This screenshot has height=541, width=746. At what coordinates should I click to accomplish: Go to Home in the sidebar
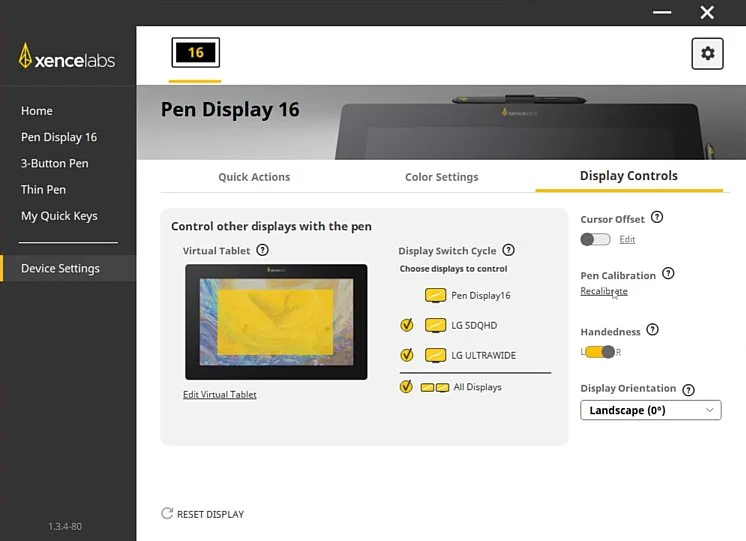[37, 111]
